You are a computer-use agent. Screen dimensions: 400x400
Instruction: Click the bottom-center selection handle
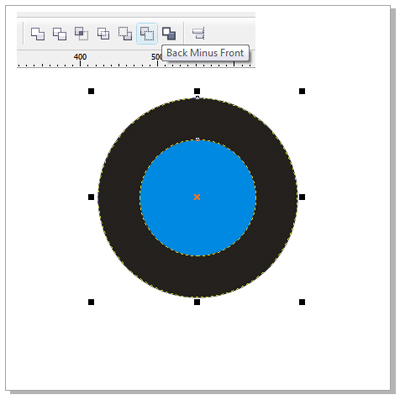[197, 302]
